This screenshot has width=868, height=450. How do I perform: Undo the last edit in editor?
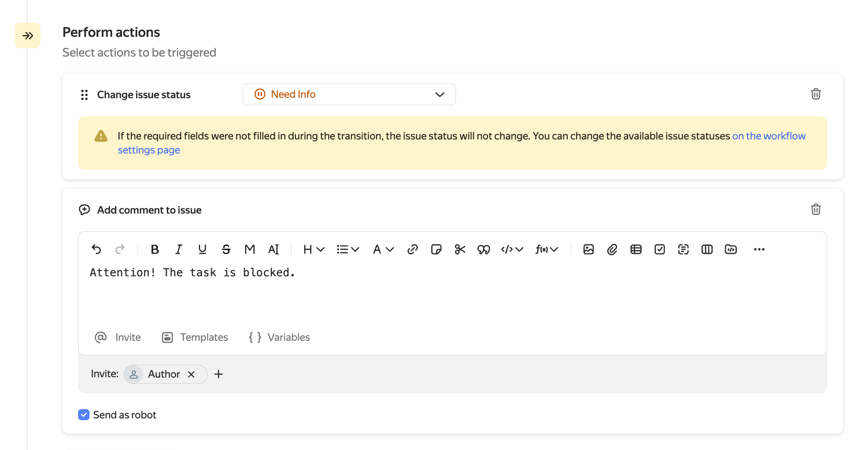(97, 250)
